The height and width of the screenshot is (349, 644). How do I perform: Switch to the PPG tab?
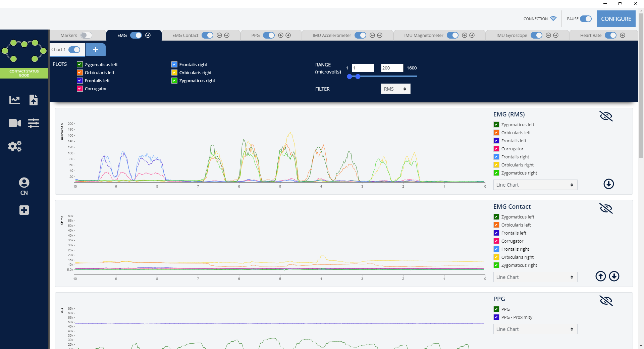pyautogui.click(x=256, y=35)
